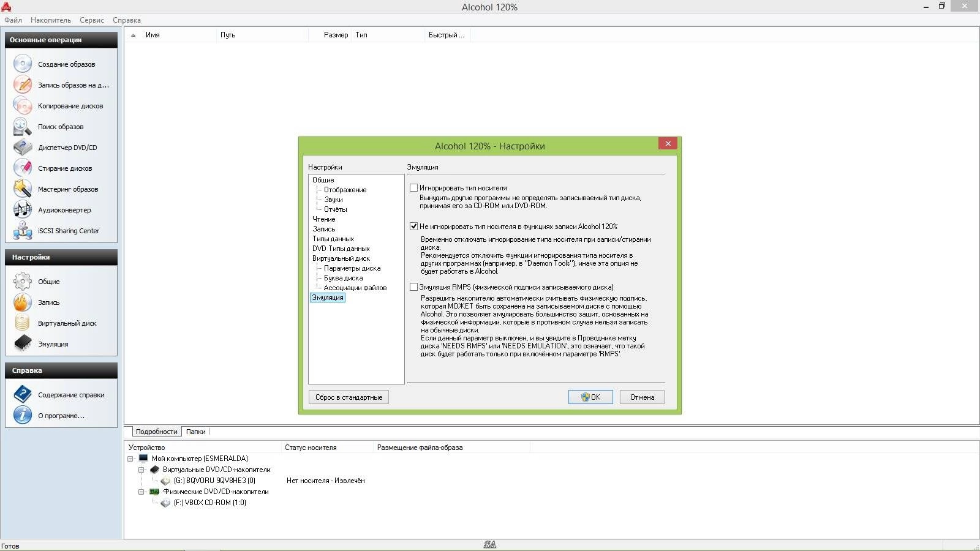Select Виртуальный диск in settings tree
Viewport: 980px width, 551px height.
tap(341, 258)
